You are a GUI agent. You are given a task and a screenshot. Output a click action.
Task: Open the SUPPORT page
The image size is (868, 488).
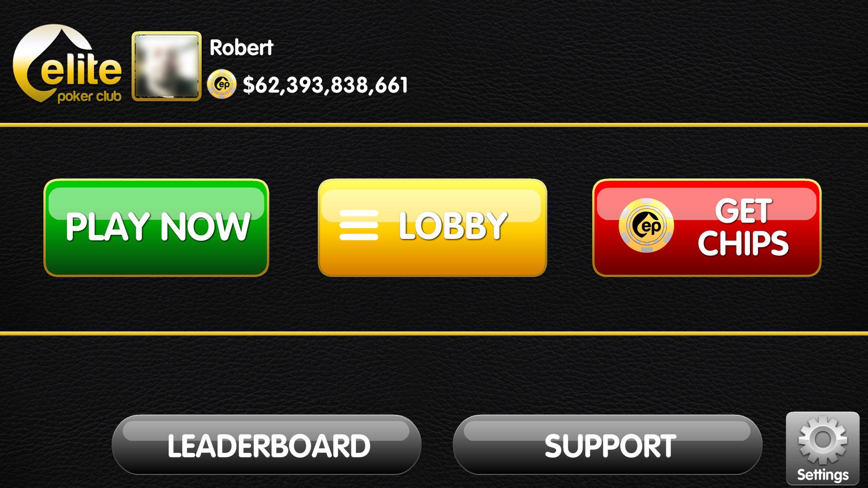tap(608, 445)
